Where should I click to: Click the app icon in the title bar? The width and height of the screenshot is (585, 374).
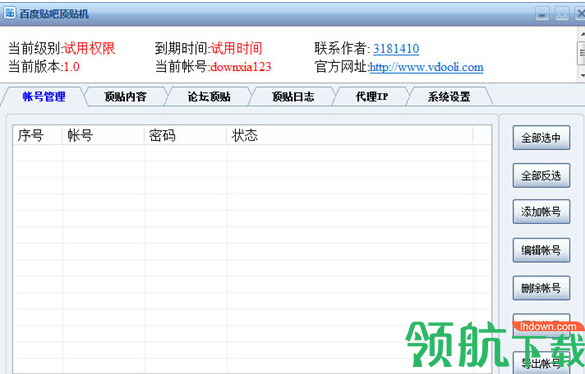[x=10, y=13]
